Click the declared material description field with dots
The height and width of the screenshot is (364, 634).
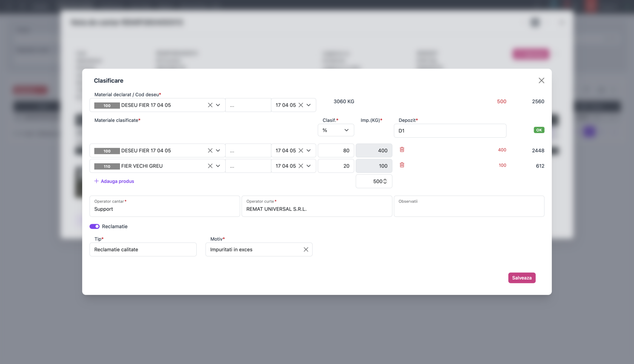pyautogui.click(x=248, y=105)
